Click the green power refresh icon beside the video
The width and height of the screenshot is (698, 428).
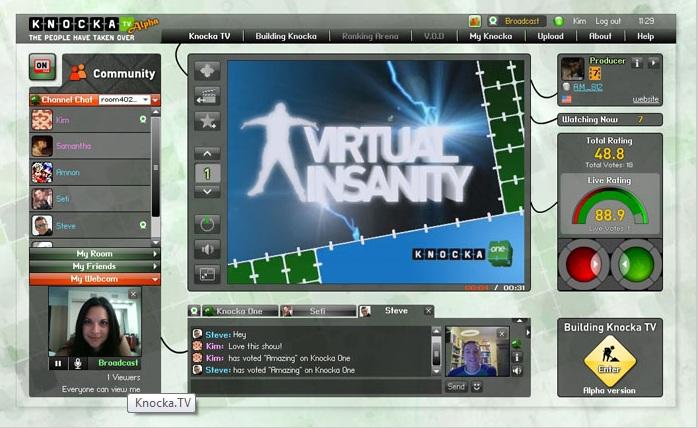tap(207, 224)
